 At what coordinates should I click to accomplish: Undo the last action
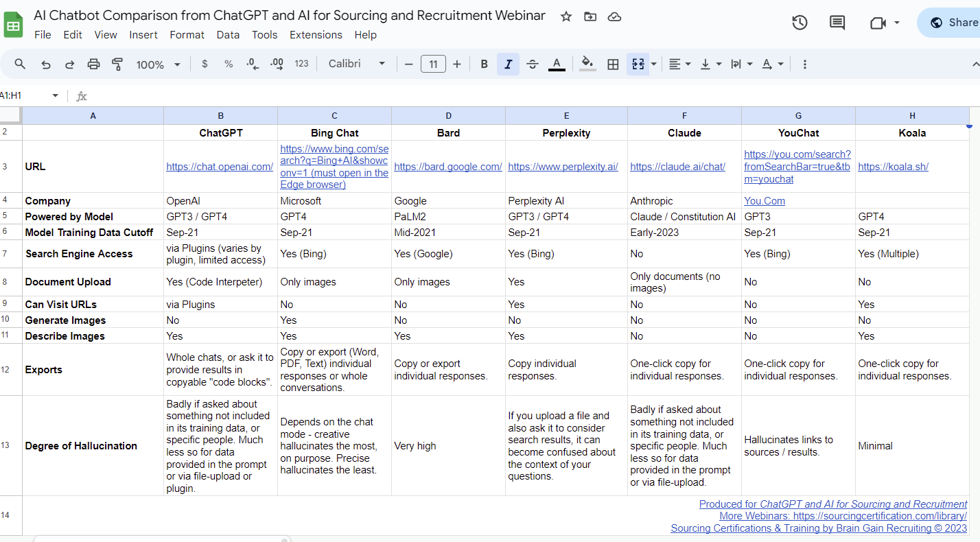click(46, 64)
